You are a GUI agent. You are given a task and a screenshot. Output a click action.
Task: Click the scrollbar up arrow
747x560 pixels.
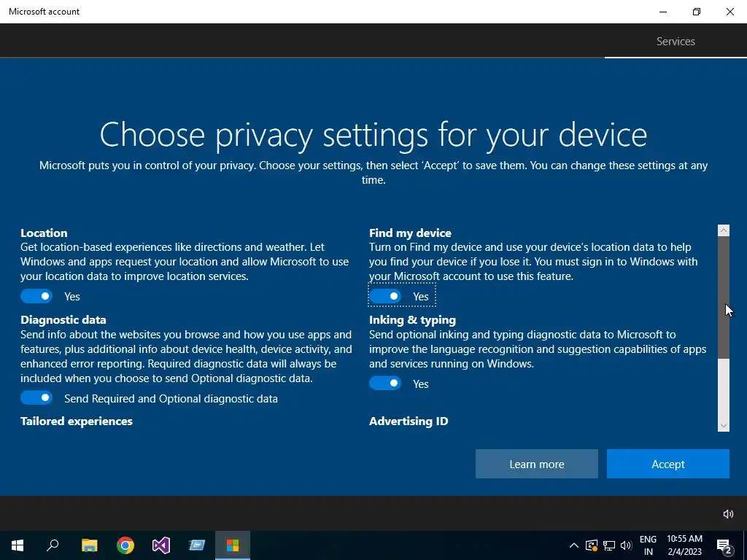(x=724, y=230)
